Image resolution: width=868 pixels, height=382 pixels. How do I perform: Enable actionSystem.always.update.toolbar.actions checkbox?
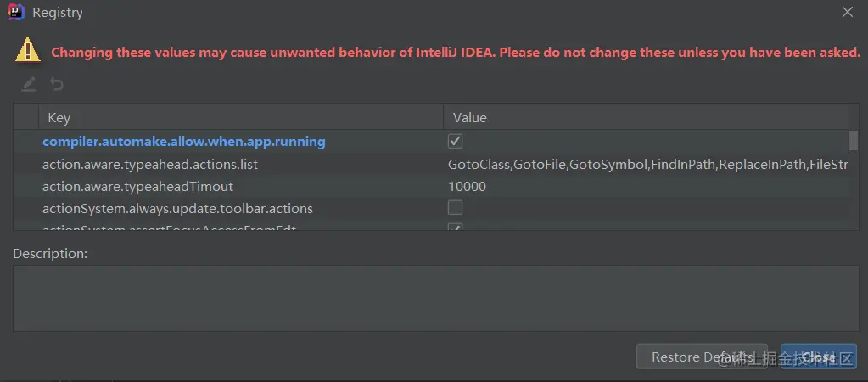pyautogui.click(x=455, y=207)
